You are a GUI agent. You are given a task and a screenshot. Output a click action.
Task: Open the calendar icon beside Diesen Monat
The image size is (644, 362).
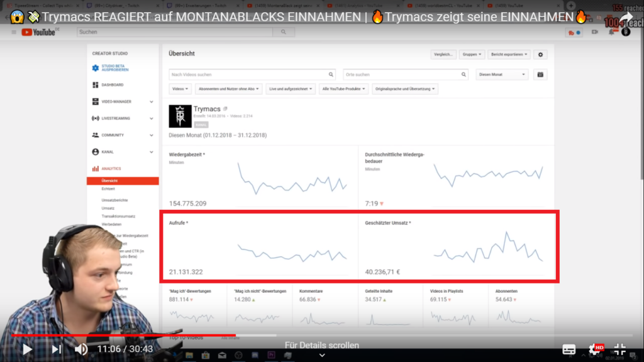pos(540,75)
